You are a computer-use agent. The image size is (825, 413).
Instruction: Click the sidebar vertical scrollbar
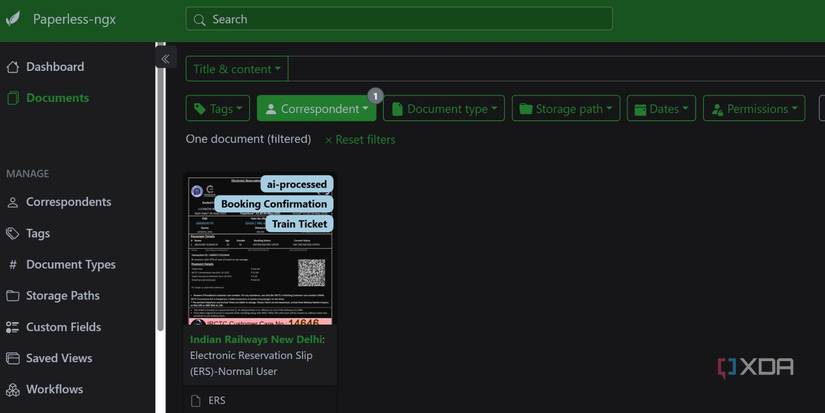(x=160, y=200)
